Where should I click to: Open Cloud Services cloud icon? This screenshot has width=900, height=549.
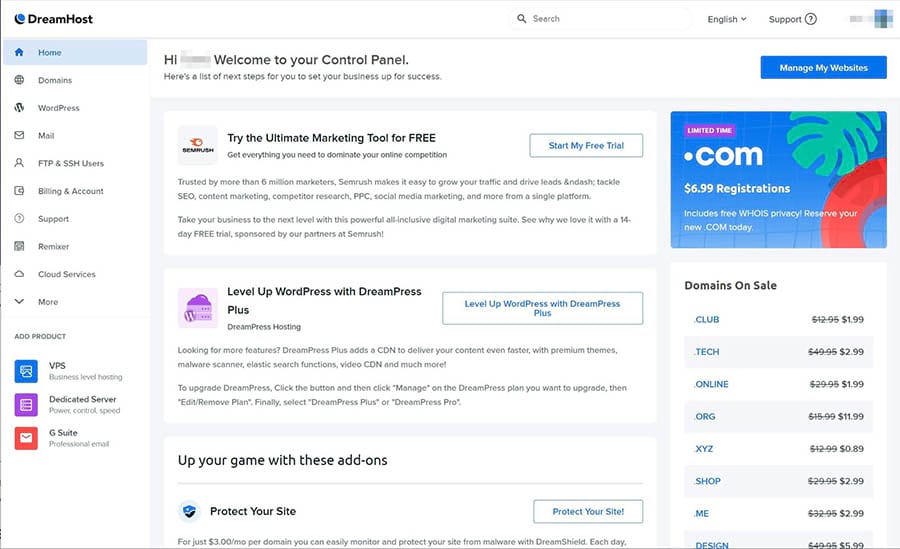(x=19, y=274)
